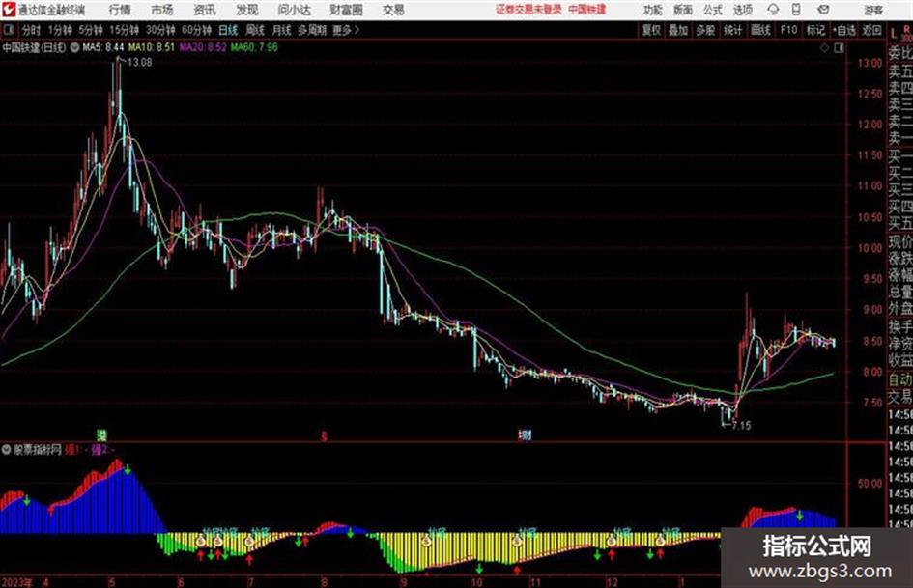The width and height of the screenshot is (913, 588).
Task: Open the 资讯 menu
Action: (205, 10)
